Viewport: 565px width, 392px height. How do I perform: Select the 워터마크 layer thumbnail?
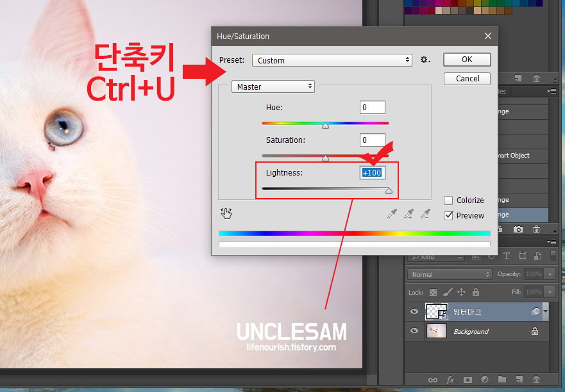pyautogui.click(x=436, y=312)
